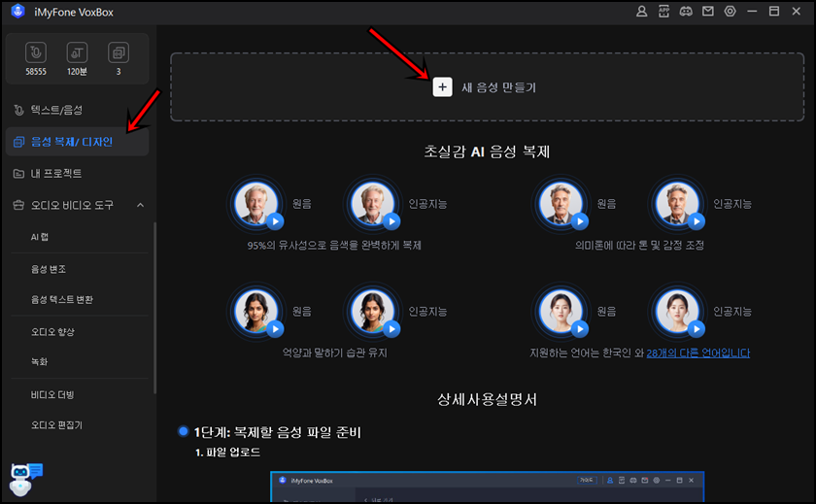Play 원음 sample above 억양과 말하기 습관 caption
The image size is (816, 504).
coord(275,329)
